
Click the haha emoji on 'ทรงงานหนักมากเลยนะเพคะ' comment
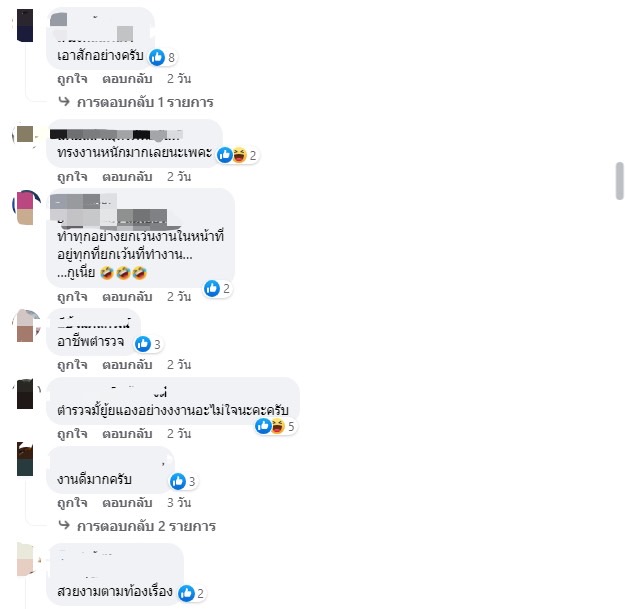pyautogui.click(x=240, y=155)
